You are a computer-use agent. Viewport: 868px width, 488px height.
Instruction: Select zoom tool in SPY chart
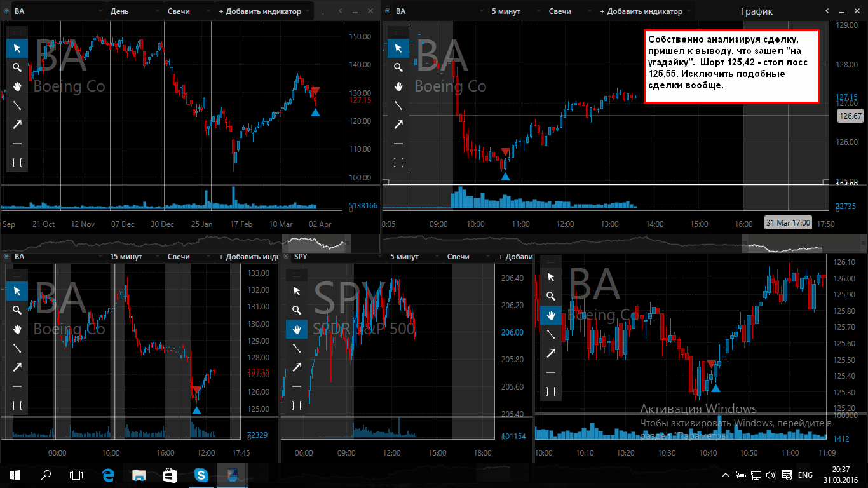coord(297,310)
